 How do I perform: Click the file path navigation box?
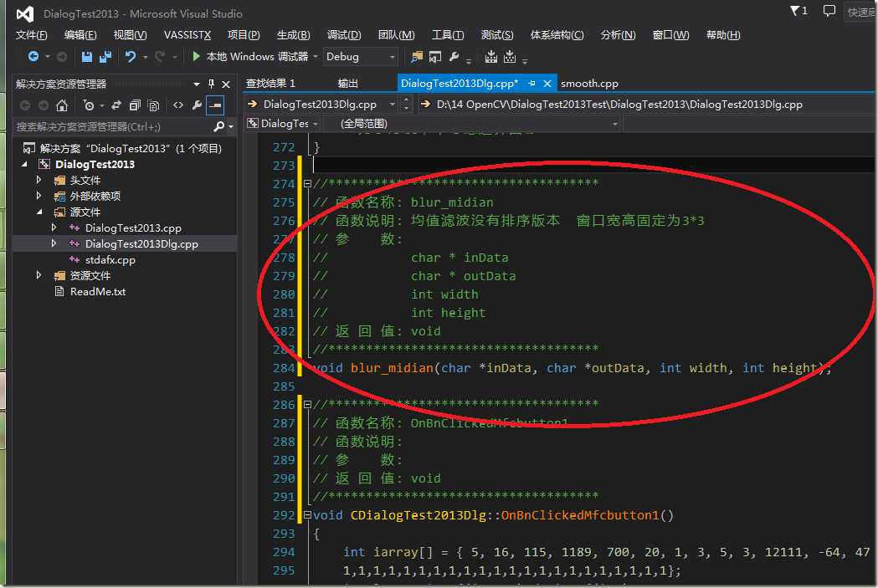(x=646, y=104)
